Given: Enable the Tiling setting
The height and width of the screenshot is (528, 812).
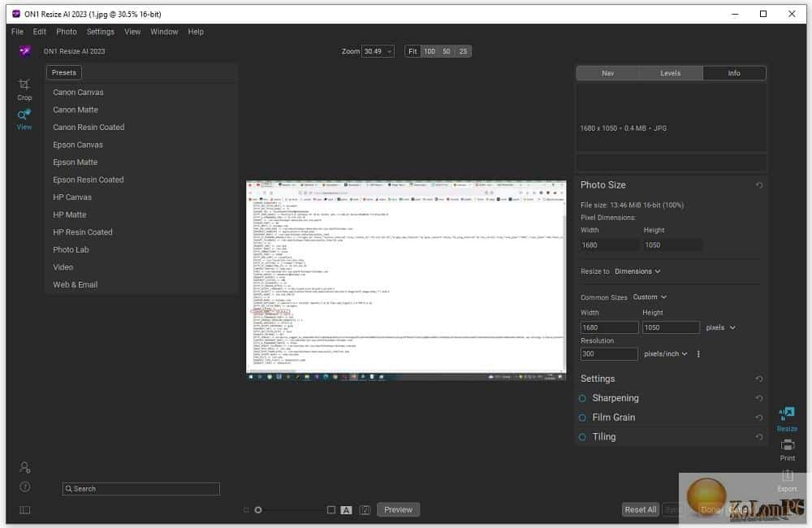Looking at the screenshot, I should (582, 437).
